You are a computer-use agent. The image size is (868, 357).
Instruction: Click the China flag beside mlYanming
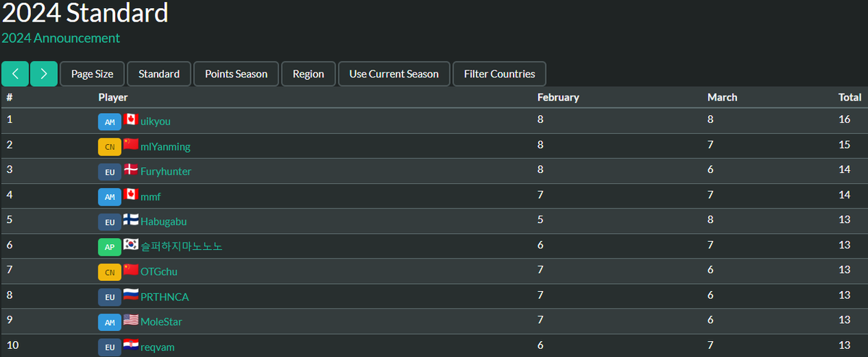tap(130, 144)
